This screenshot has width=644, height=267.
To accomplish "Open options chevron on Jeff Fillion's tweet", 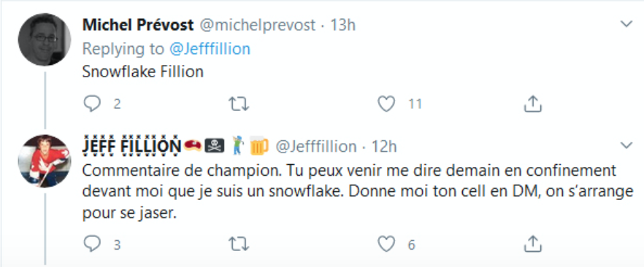I will tap(626, 144).
